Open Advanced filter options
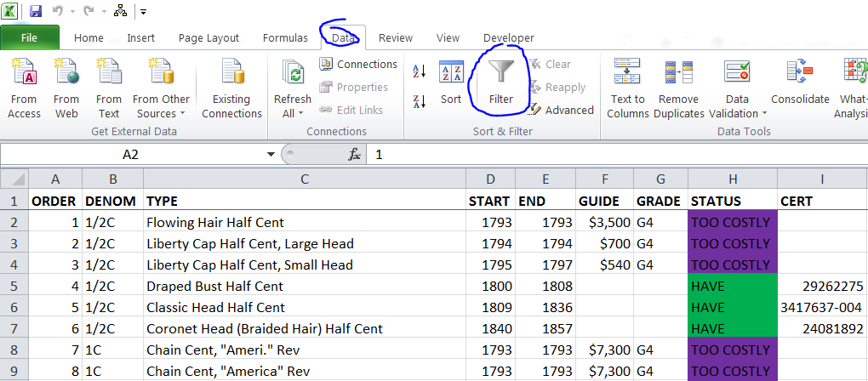The height and width of the screenshot is (381, 868). pyautogui.click(x=562, y=110)
